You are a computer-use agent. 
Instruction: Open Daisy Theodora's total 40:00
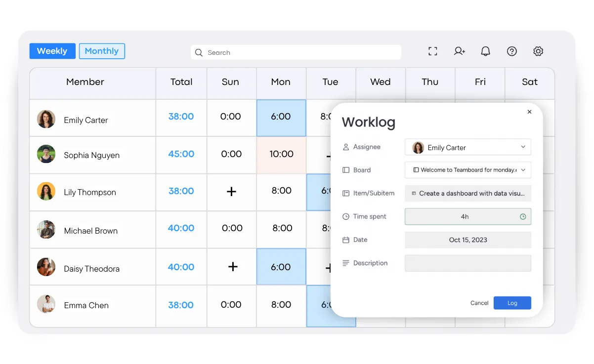tap(181, 267)
